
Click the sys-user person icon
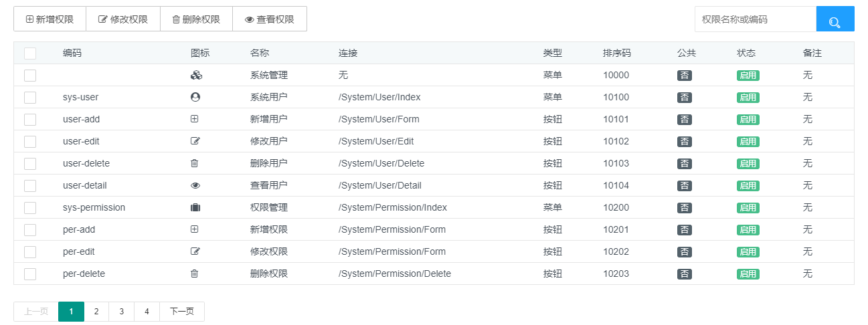click(x=195, y=98)
